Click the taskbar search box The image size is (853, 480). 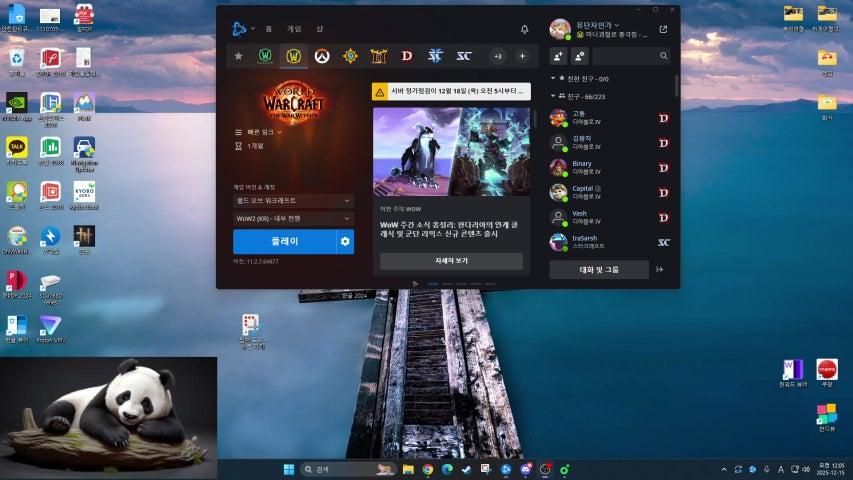pyautogui.click(x=348, y=469)
